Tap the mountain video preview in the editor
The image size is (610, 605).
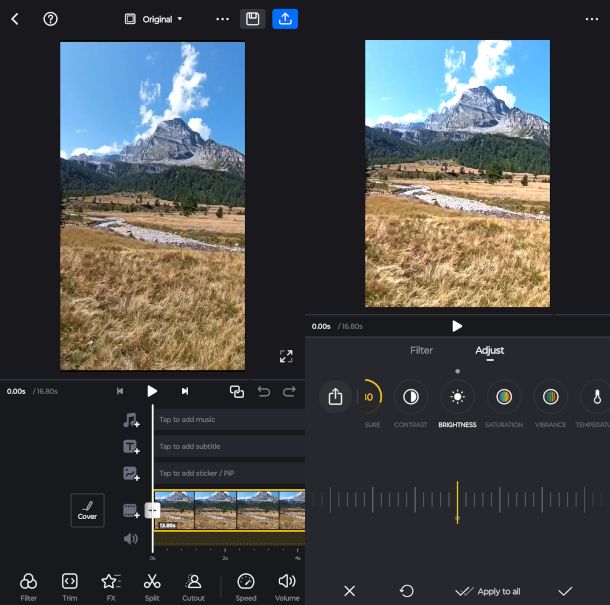point(152,206)
